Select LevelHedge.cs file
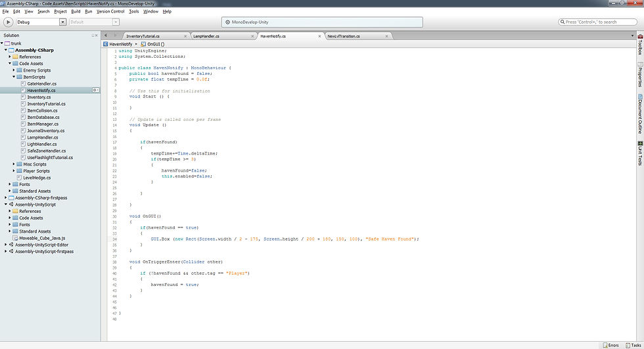This screenshot has width=644, height=349. [x=37, y=177]
